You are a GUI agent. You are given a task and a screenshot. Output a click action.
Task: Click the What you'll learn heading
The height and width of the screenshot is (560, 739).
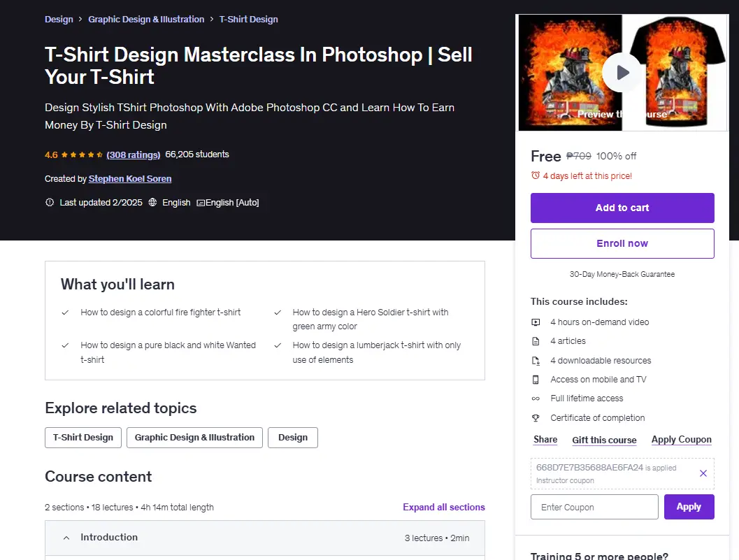117,285
